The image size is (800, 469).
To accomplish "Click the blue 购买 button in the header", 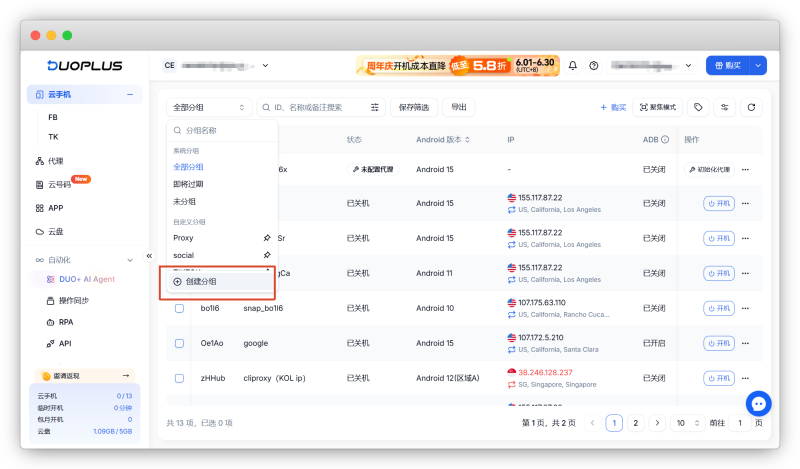I will point(728,65).
